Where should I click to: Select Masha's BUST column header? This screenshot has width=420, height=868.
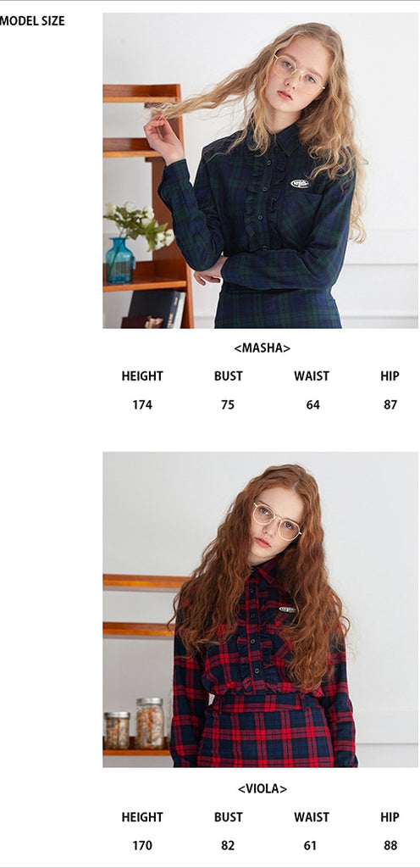(229, 376)
